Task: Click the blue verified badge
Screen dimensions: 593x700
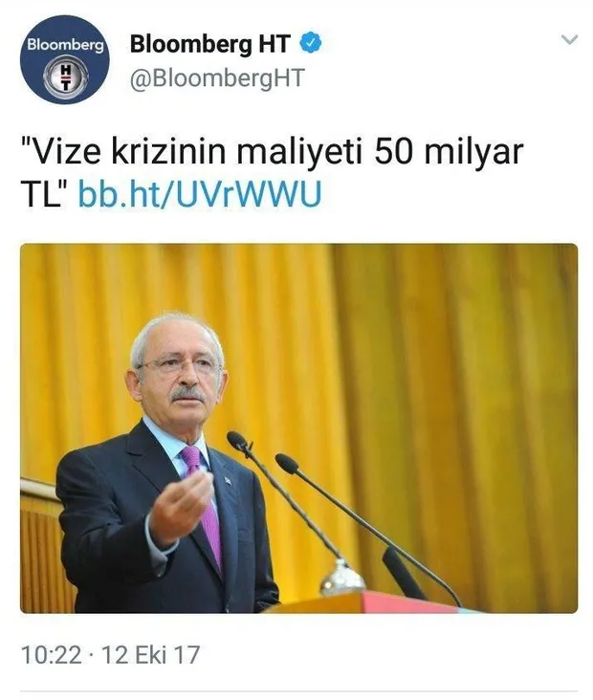Action: [310, 43]
